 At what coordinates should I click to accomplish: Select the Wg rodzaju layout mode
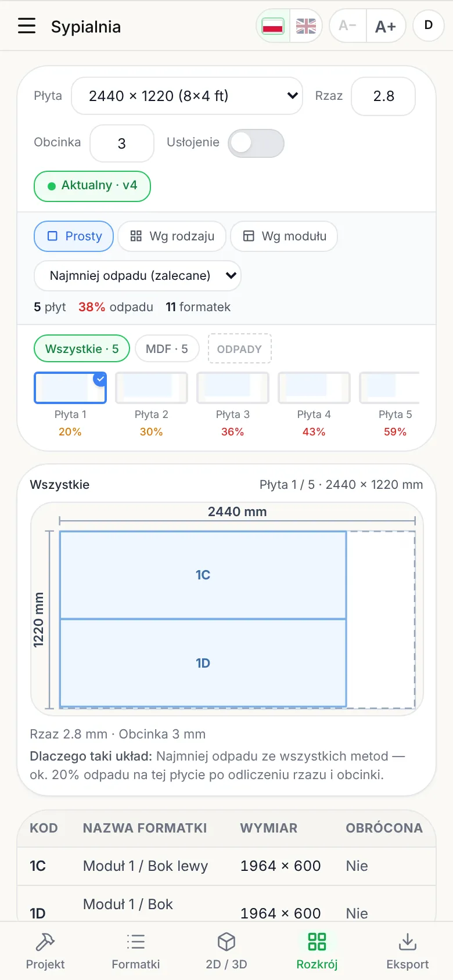[x=172, y=236]
